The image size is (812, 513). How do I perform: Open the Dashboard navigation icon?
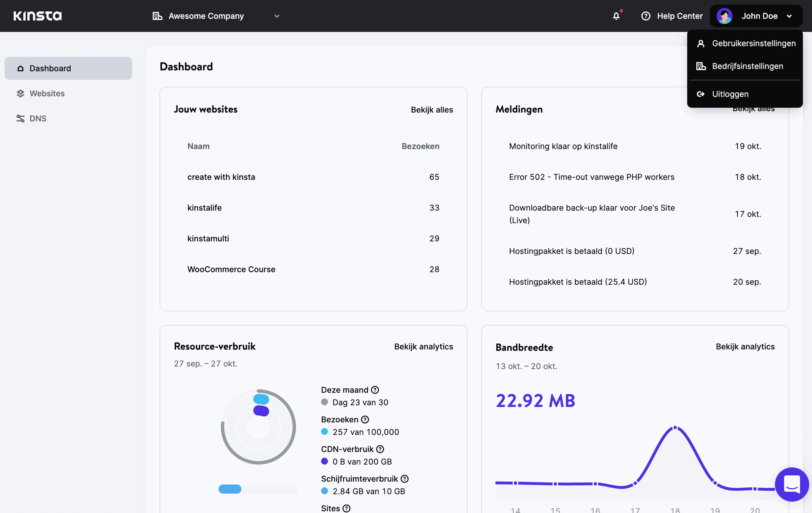pyautogui.click(x=20, y=68)
